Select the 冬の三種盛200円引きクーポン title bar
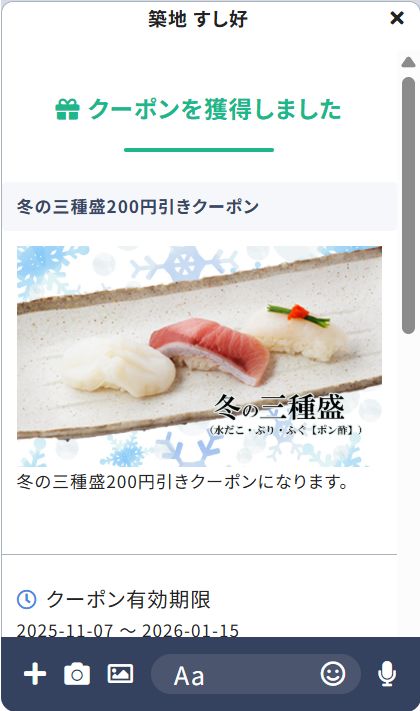Screen dimensions: 420x711 (x=200, y=207)
